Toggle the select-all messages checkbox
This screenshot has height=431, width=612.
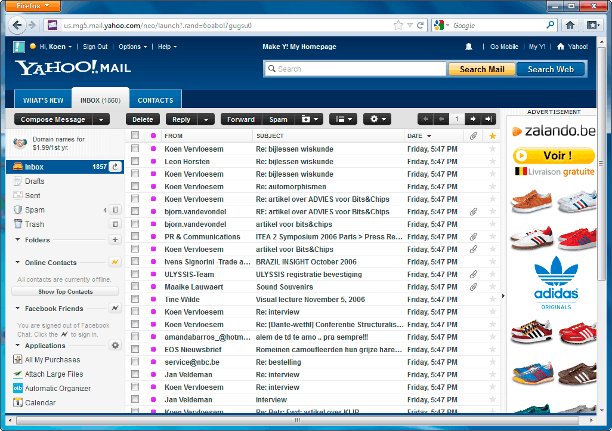(135, 135)
